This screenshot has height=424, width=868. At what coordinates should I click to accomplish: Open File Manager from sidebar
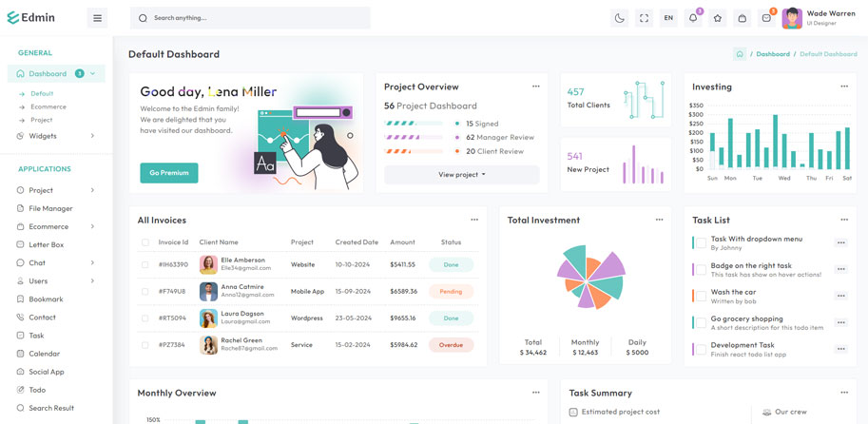[x=50, y=208]
